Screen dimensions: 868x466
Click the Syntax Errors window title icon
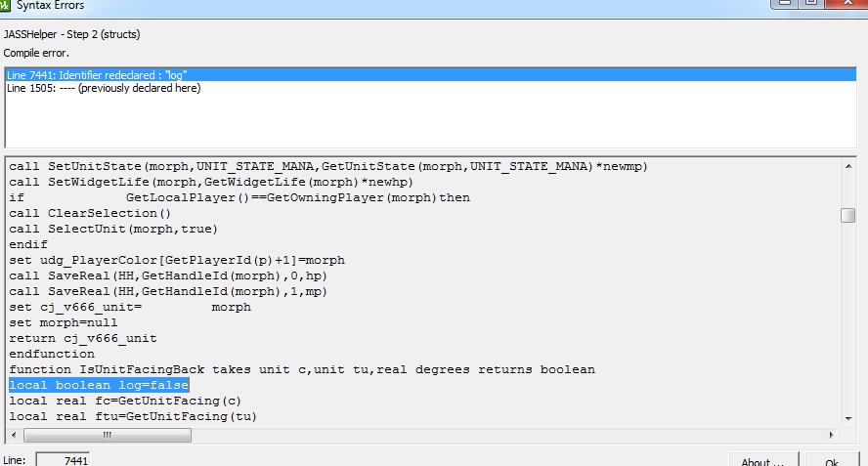point(5,5)
